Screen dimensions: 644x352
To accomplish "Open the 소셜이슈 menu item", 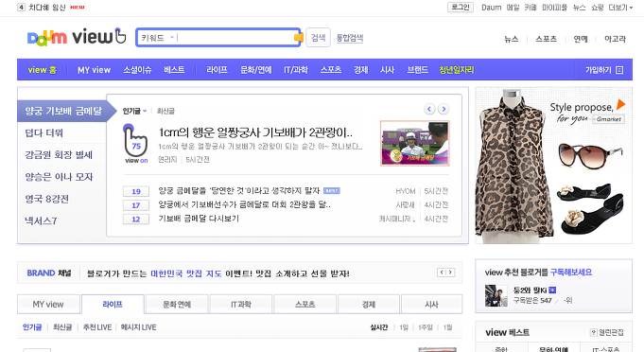I will (137, 70).
